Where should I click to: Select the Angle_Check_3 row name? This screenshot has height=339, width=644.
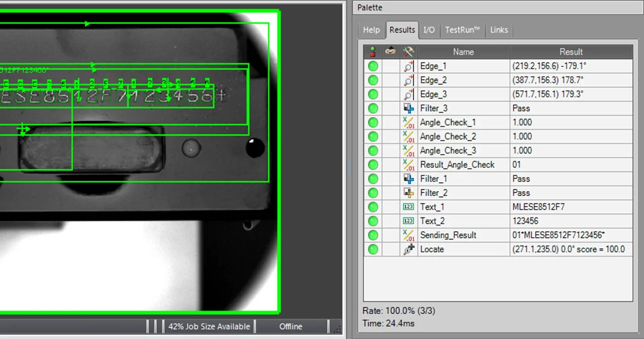448,150
